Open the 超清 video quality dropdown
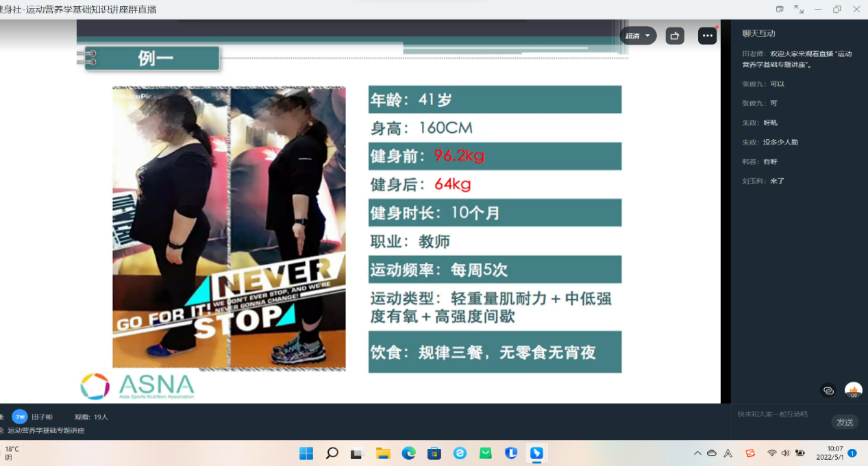This screenshot has width=868, height=466. (638, 36)
